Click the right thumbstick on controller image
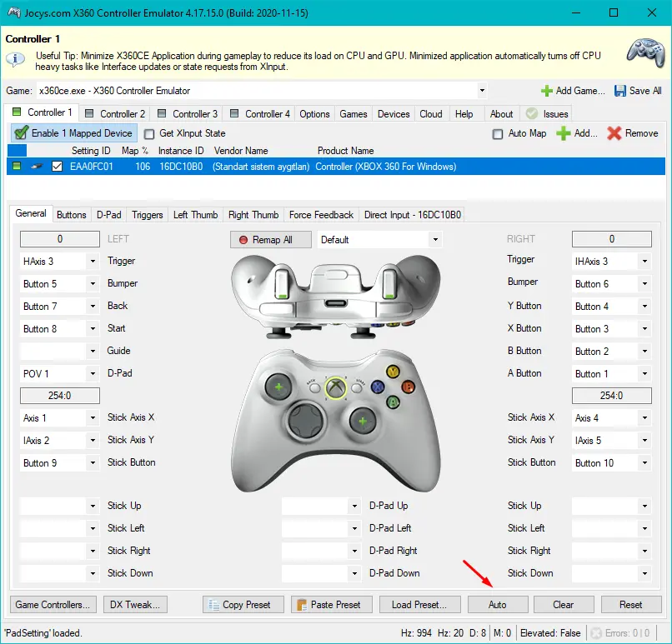Viewport: 672px width, 644px height. 363,422
